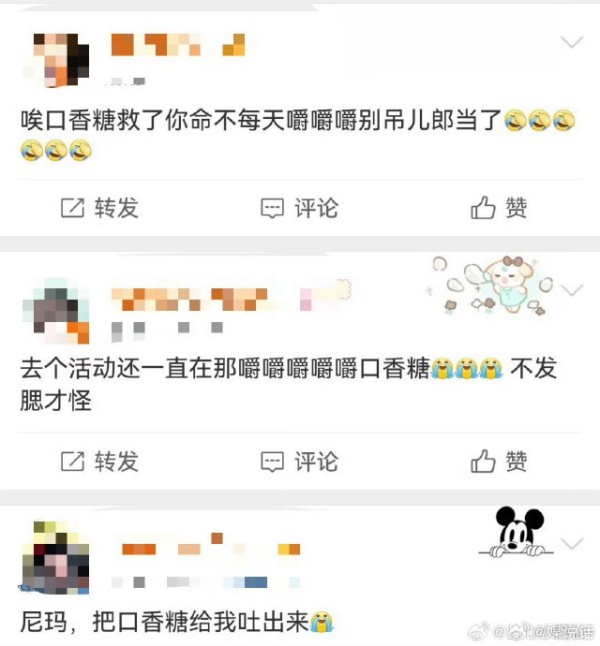Expand chevron menu of first post

click(x=572, y=42)
